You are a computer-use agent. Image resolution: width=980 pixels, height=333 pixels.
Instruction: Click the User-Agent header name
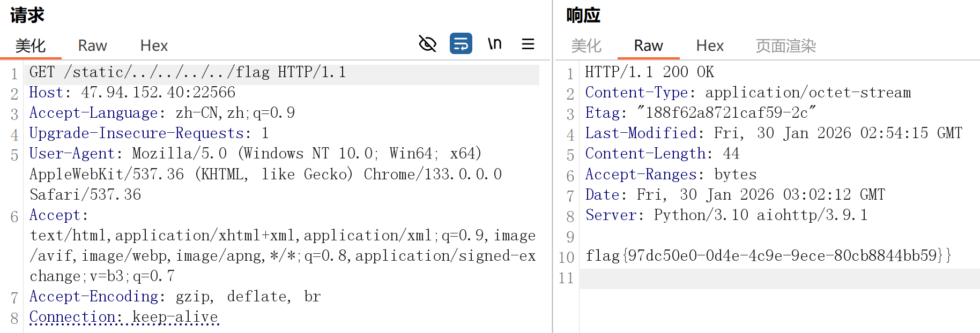pos(72,154)
